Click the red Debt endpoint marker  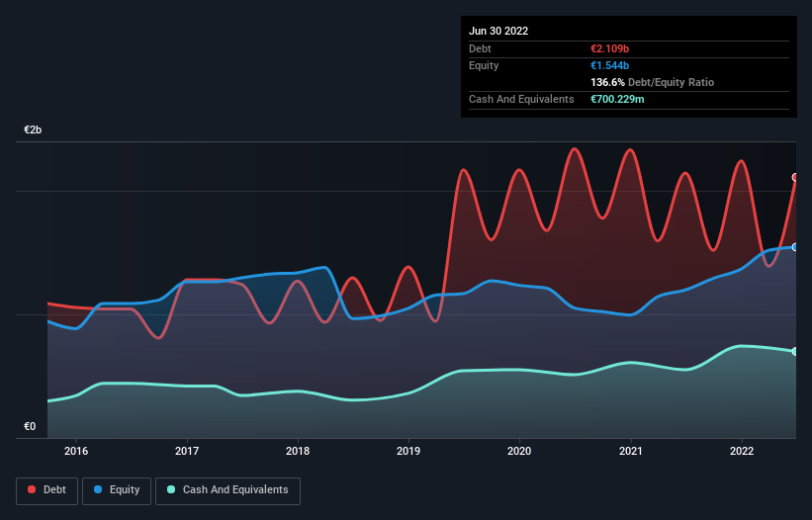coord(795,178)
